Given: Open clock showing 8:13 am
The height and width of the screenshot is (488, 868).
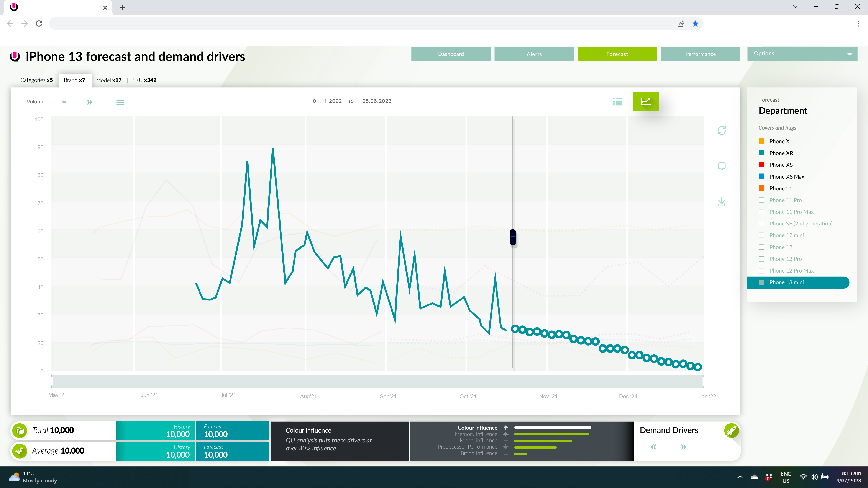Looking at the screenshot, I should [x=848, y=477].
